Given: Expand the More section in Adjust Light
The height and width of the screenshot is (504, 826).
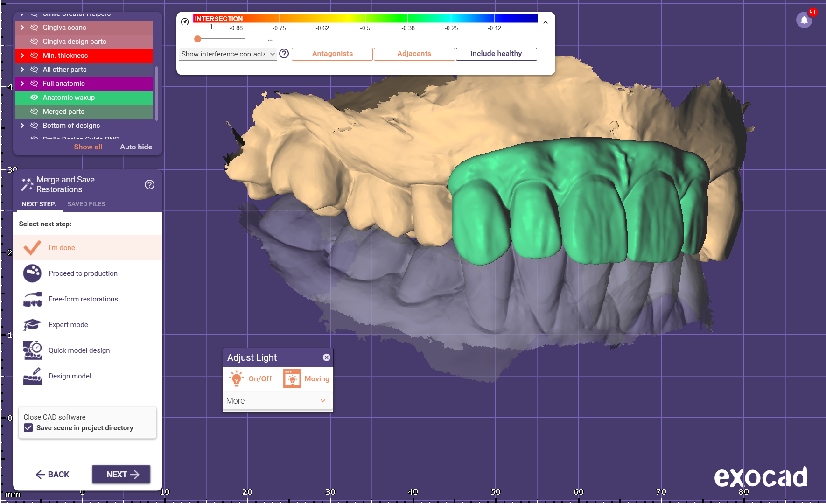Looking at the screenshot, I should (x=277, y=401).
